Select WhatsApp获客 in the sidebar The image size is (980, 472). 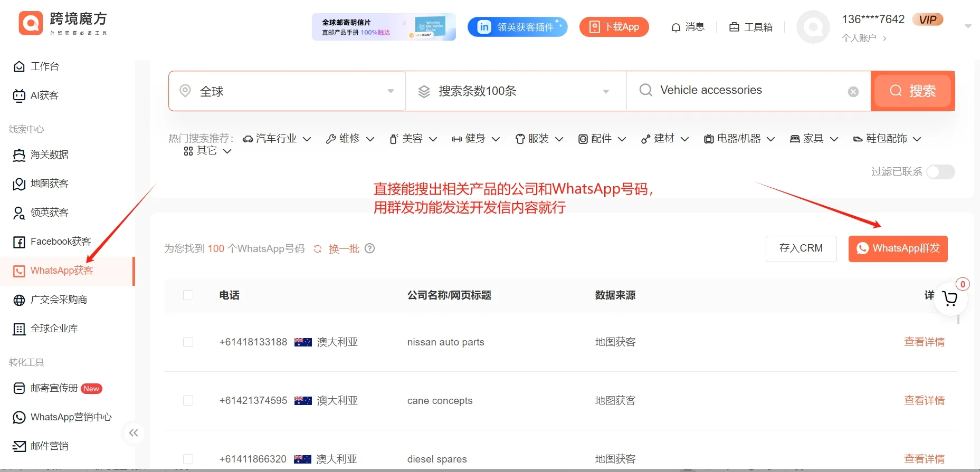point(67,271)
